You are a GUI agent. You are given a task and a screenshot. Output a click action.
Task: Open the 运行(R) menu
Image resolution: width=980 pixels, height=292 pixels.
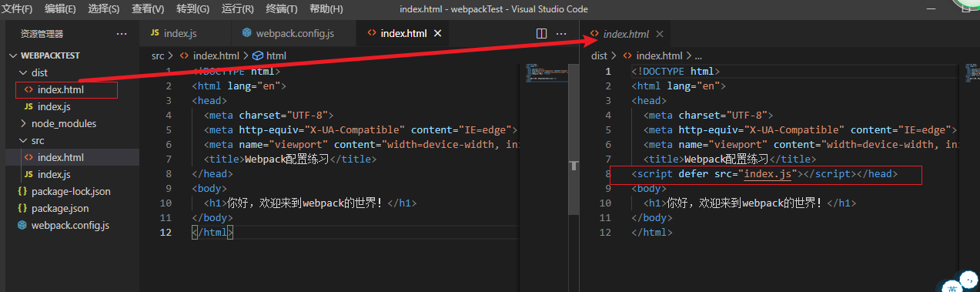pyautogui.click(x=238, y=9)
